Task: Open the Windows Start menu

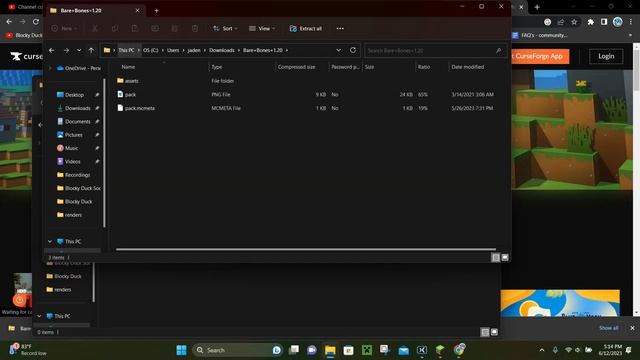Action: click(181, 350)
